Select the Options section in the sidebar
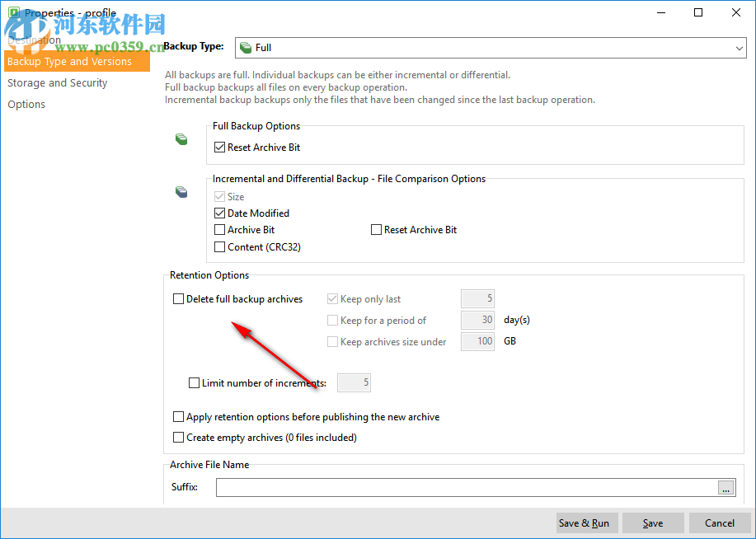This screenshot has width=756, height=539. point(26,104)
